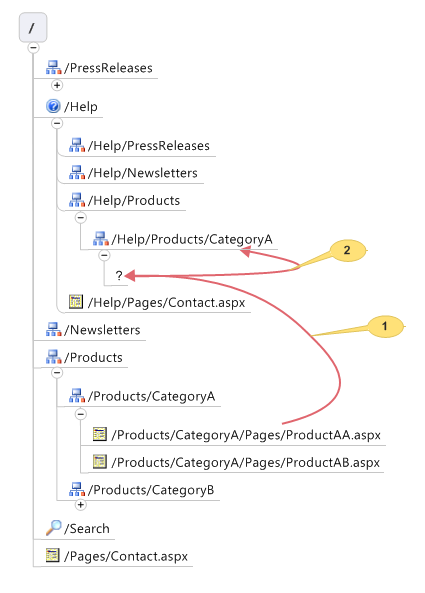Select the /PressReleases label
The image size is (425, 593).
click(x=108, y=68)
